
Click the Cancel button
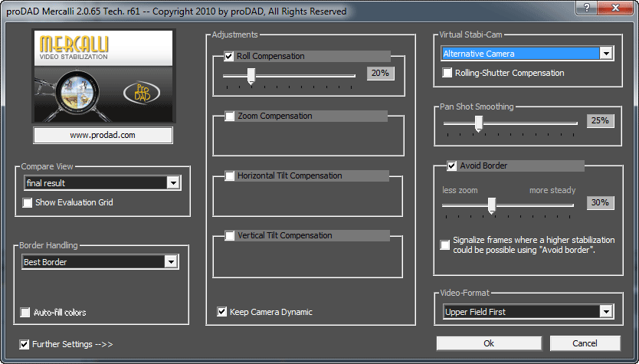tap(585, 343)
